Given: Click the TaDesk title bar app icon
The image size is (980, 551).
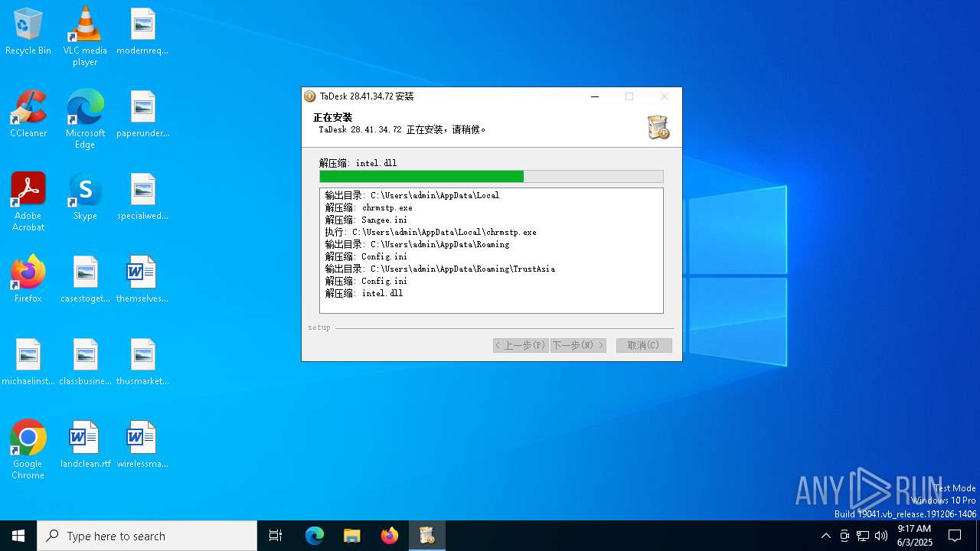Looking at the screenshot, I should pos(310,96).
